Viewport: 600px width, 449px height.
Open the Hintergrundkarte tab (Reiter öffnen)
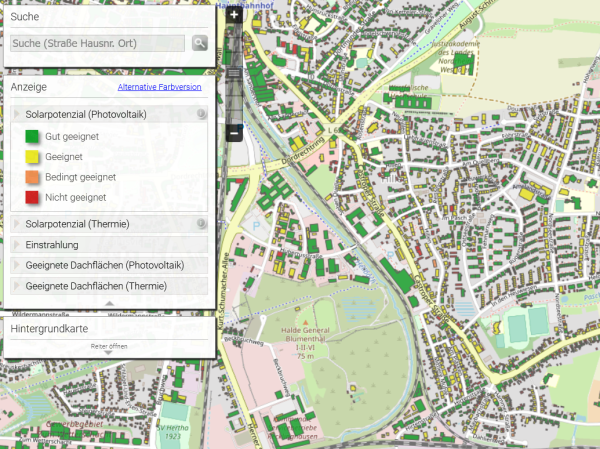(x=109, y=347)
